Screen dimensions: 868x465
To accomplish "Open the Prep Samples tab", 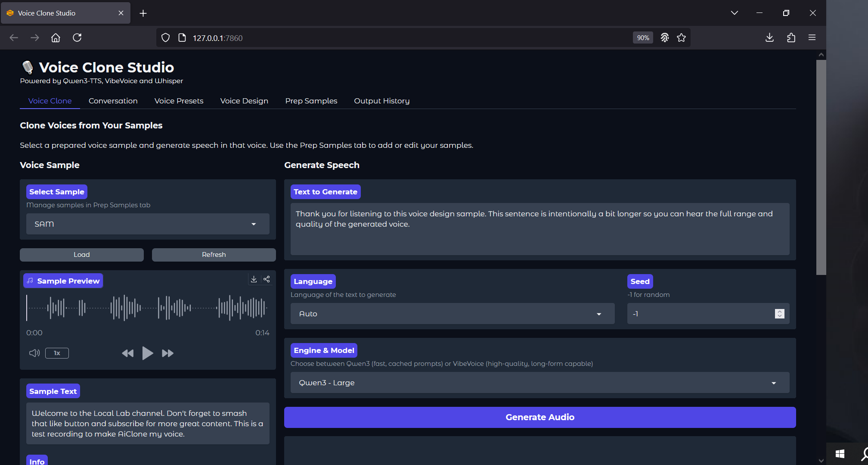I will [x=311, y=101].
